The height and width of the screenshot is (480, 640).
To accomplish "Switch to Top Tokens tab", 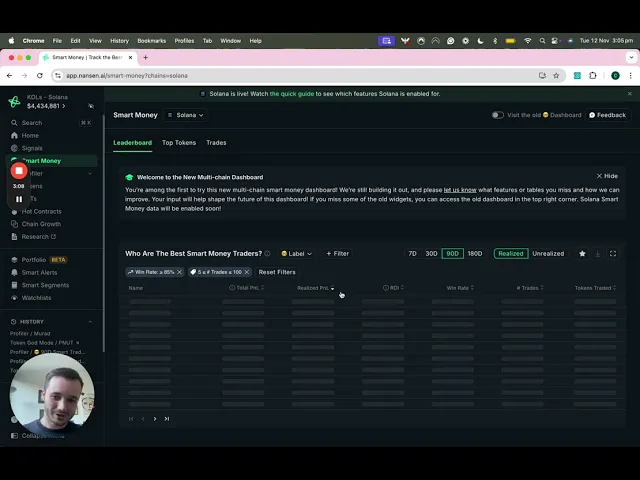I will click(179, 143).
